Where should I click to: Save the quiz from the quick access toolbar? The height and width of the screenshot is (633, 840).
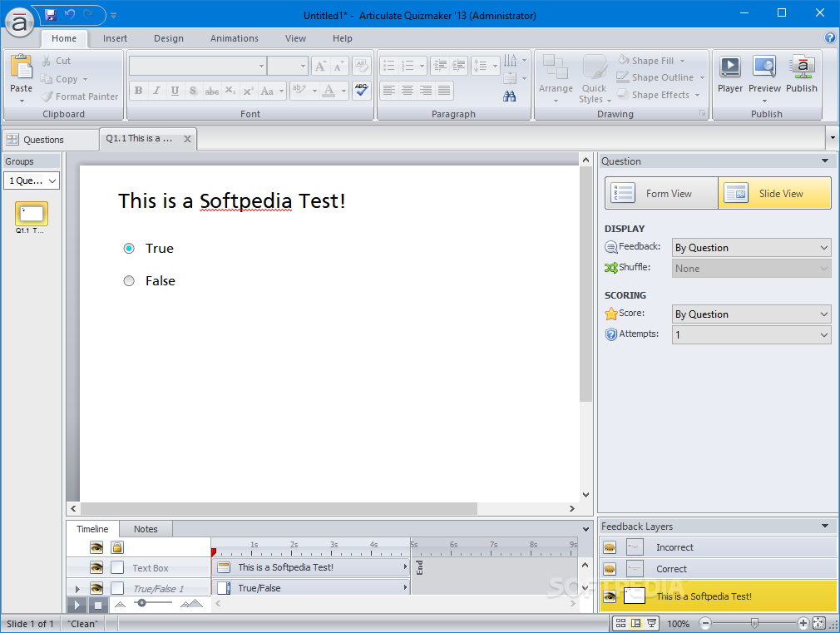pyautogui.click(x=51, y=15)
